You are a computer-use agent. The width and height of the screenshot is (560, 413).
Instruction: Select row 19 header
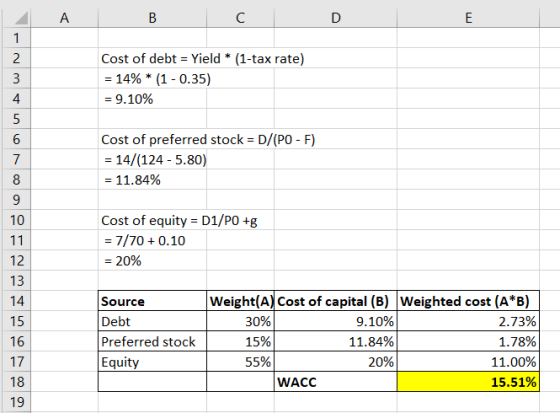tap(16, 402)
